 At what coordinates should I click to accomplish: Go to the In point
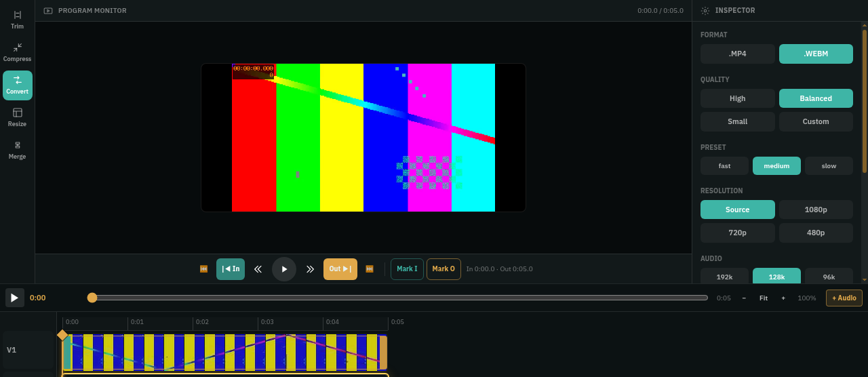[231, 269]
